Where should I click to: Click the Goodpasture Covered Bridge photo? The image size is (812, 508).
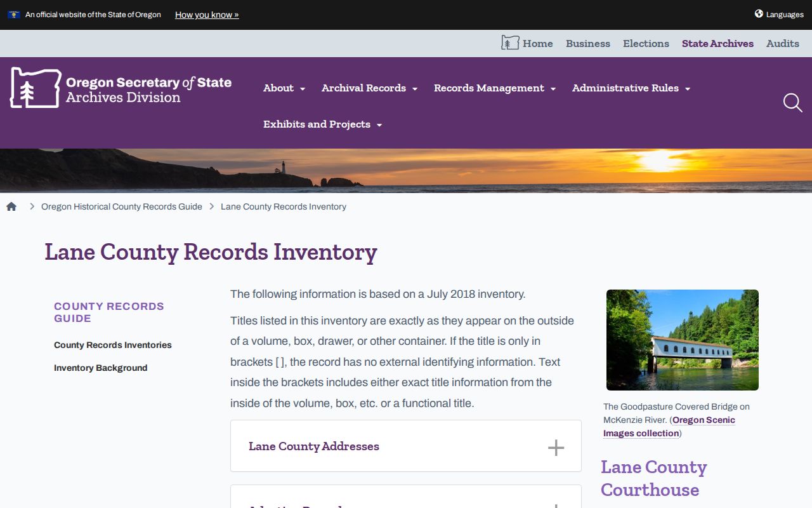click(x=683, y=340)
